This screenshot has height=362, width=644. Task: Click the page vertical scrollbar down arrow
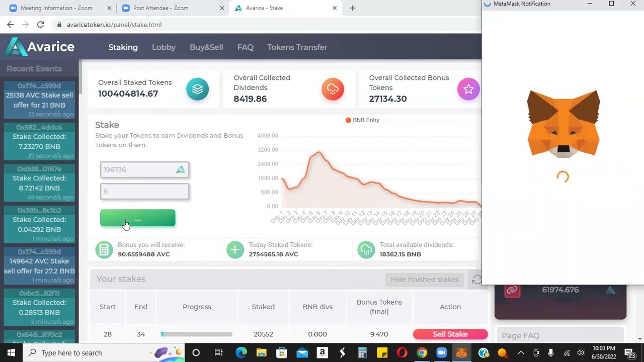[x=640, y=339]
